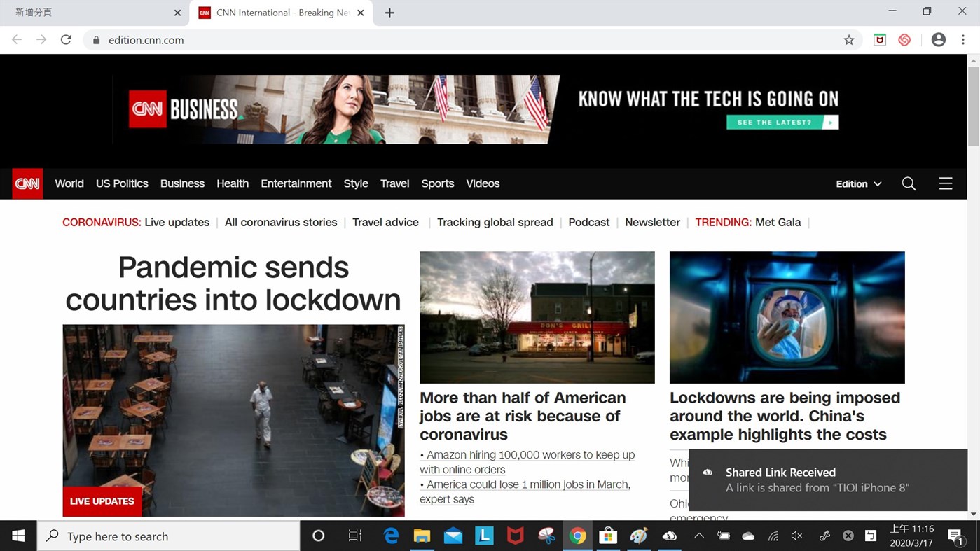
Task: Open Microsoft Store from the taskbar
Action: point(608,536)
